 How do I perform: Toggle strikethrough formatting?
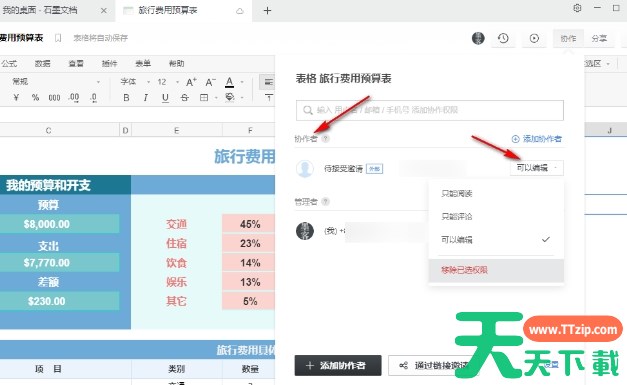(184, 98)
